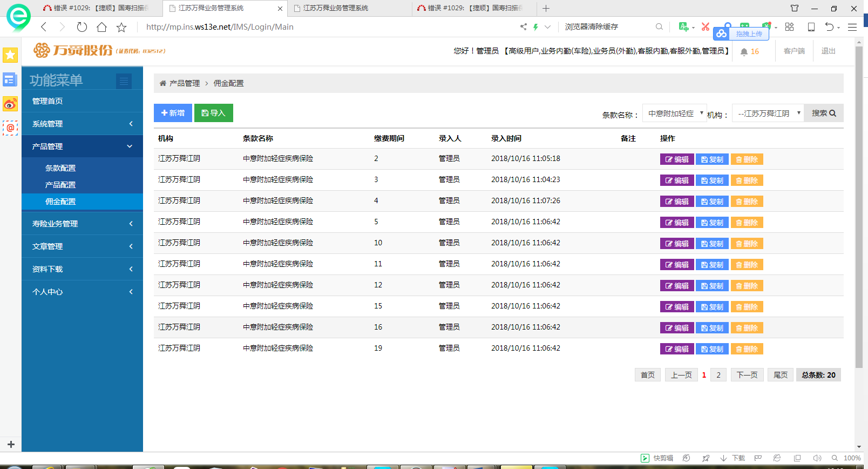Click the browser back arrow
The image size is (868, 469).
pos(44,27)
